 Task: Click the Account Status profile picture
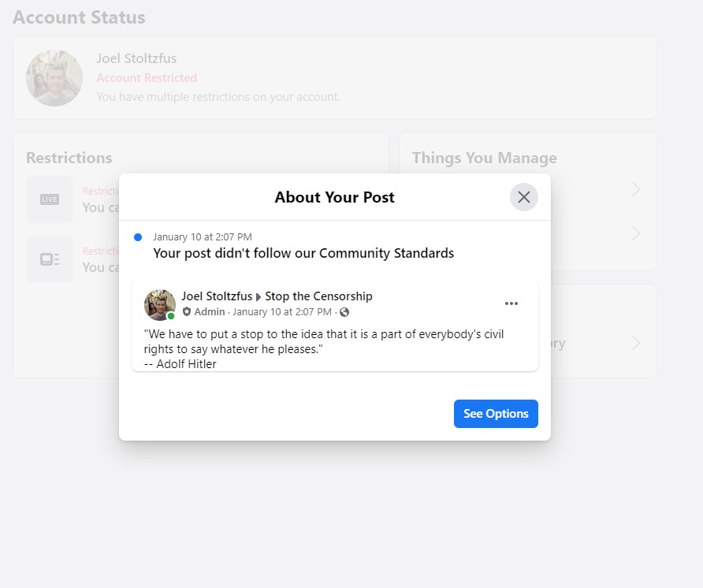pos(54,78)
